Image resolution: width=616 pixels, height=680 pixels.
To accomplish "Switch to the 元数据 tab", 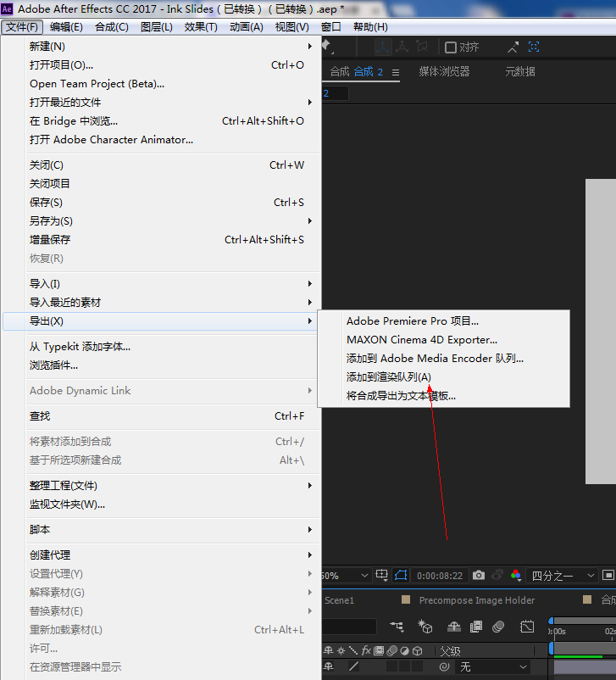I will point(519,71).
